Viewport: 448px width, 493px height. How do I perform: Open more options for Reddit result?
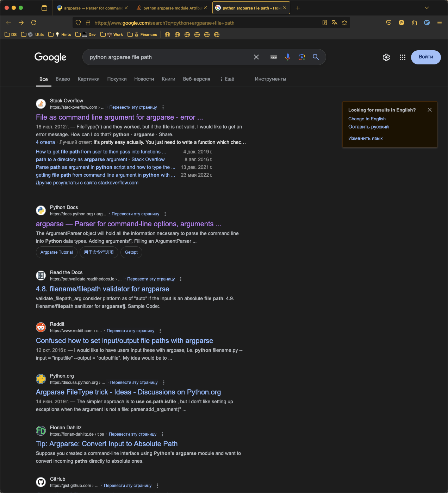click(x=160, y=331)
